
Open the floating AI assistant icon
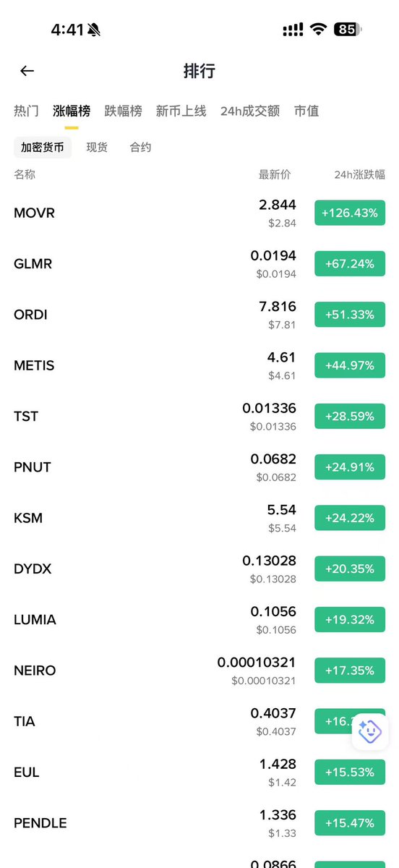pos(370,731)
